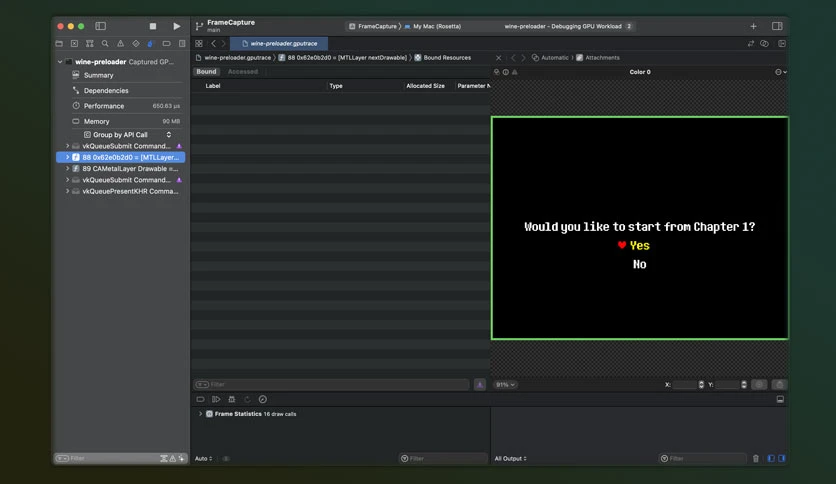Expand the first vkQueueSubmit Command row
Image resolution: width=836 pixels, height=484 pixels.
click(67, 146)
